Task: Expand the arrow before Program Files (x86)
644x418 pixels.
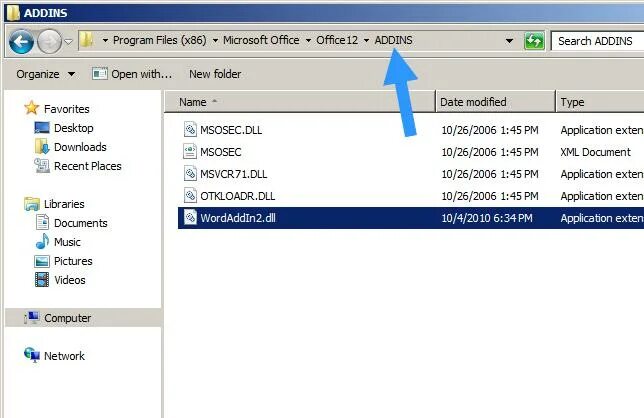Action: pos(105,41)
